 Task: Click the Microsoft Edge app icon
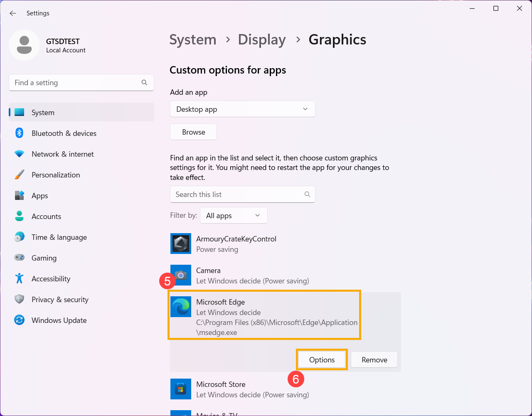point(181,307)
